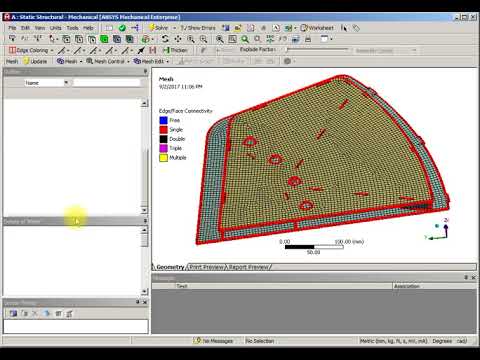Click the outline panel scroll-down arrow

point(144,210)
